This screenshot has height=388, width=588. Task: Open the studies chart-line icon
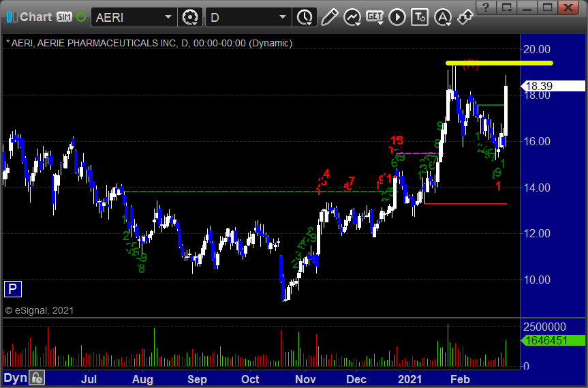pos(352,17)
